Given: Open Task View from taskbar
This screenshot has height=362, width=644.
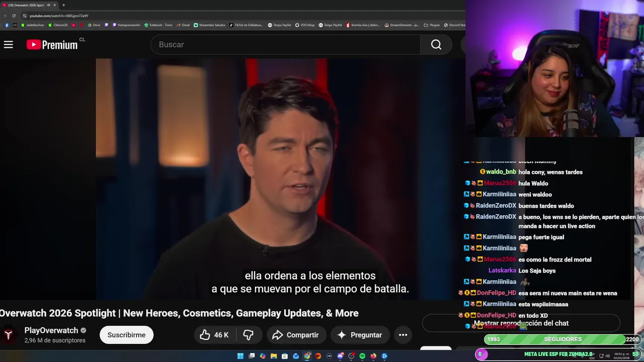Looking at the screenshot, I should [x=252, y=356].
